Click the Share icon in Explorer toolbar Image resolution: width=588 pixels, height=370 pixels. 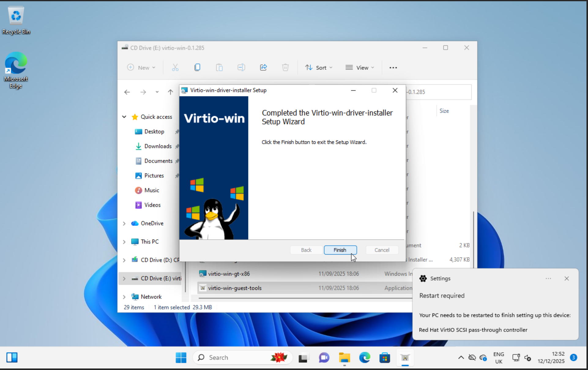click(263, 68)
